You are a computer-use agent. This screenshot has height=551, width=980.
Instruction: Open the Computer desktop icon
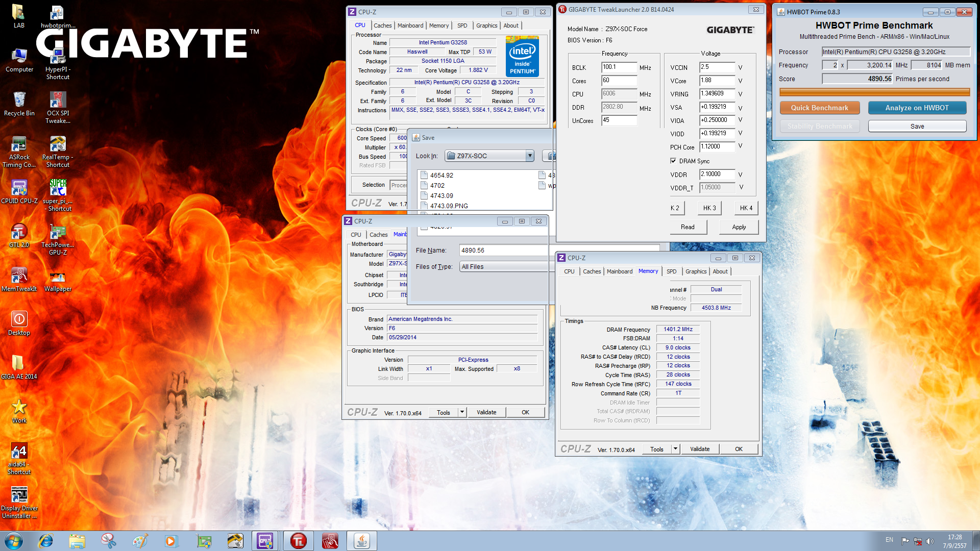point(19,60)
